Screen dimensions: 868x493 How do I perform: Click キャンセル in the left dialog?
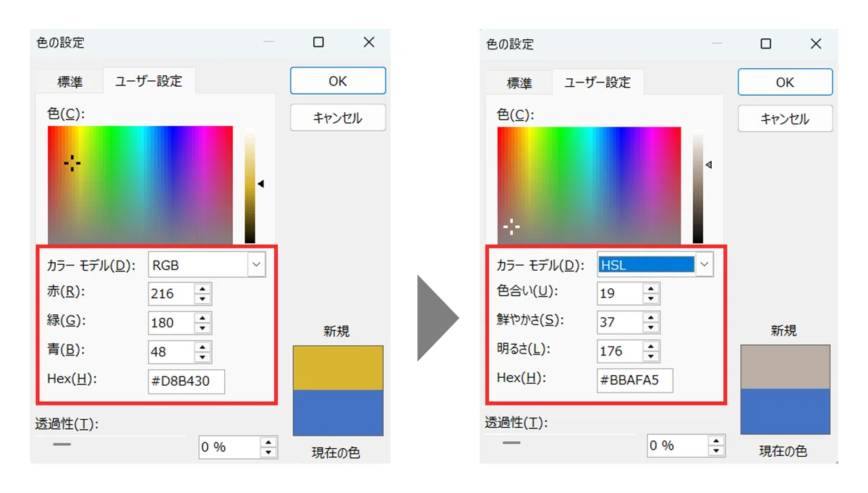(338, 117)
